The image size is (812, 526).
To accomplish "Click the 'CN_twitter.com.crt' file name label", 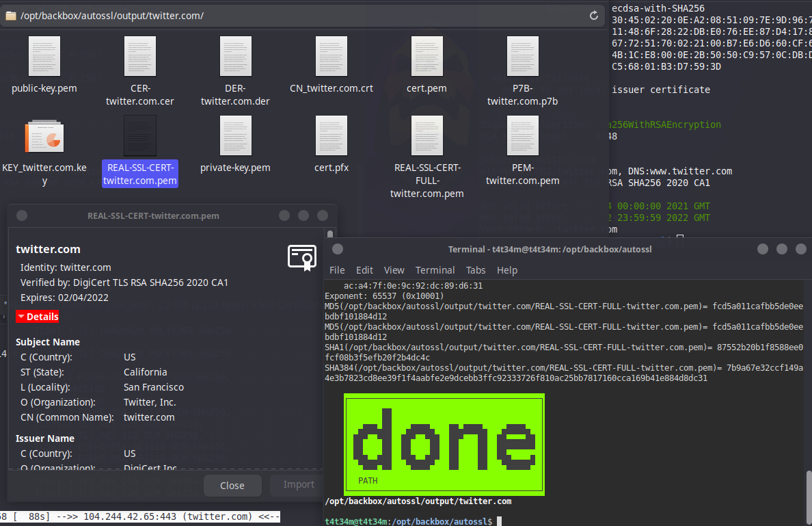I will point(331,88).
